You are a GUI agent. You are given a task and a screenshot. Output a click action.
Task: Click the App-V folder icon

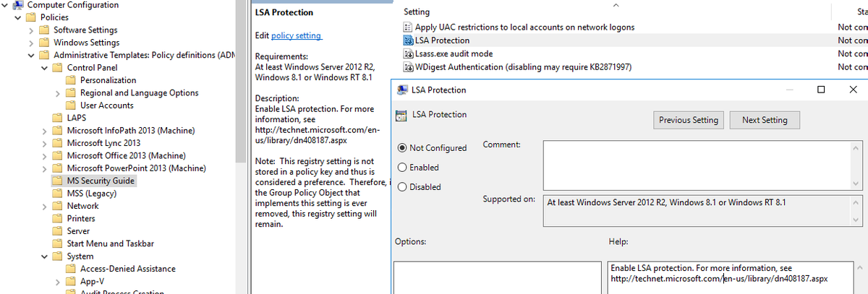(71, 281)
